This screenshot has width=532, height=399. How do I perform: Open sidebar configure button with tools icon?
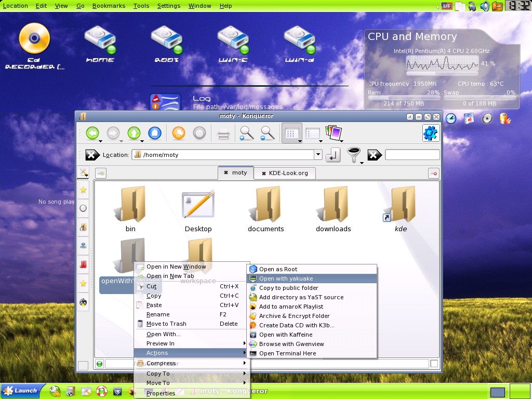83,172
